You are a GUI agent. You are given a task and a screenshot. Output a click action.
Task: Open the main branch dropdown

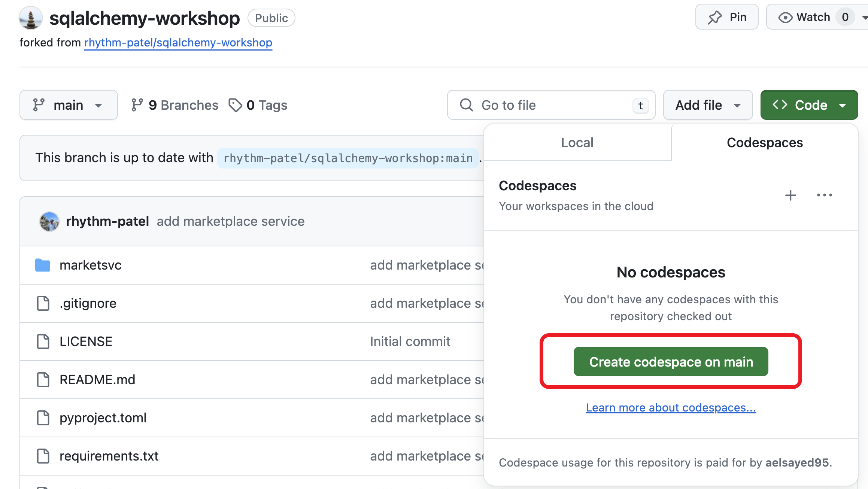coord(69,105)
